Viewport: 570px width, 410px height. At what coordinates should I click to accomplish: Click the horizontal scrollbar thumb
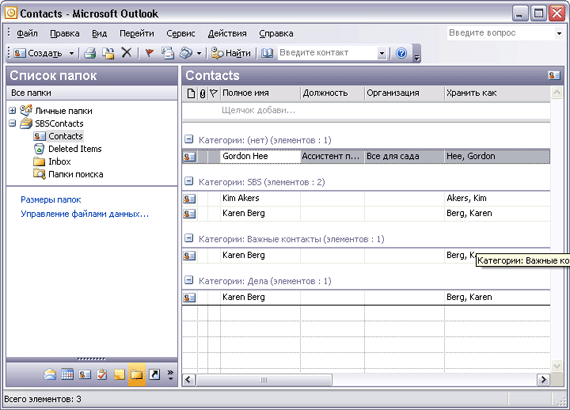[264, 380]
